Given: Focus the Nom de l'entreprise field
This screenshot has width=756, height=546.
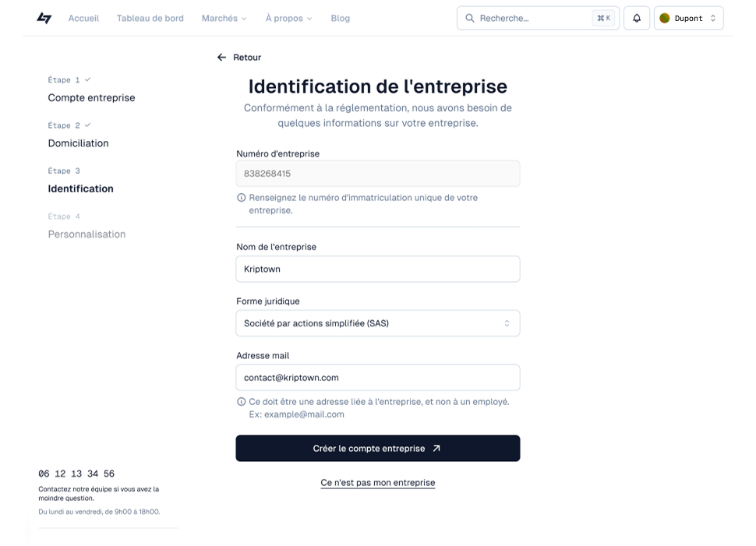Looking at the screenshot, I should tap(377, 269).
